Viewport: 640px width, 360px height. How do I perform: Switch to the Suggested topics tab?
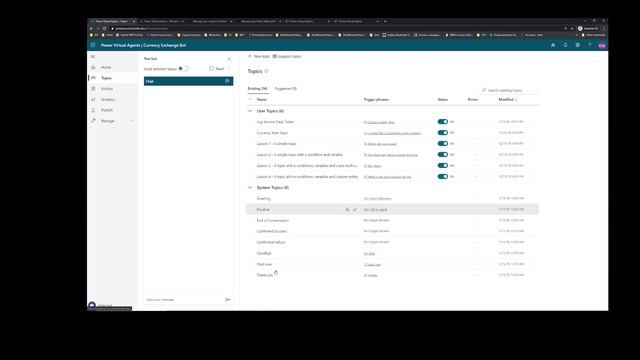[286, 89]
